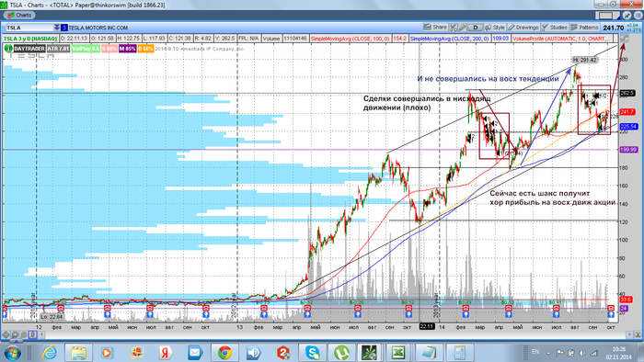The height and width of the screenshot is (362, 644).
Task: Click the D 56% indicator label
Action: pos(145,49)
